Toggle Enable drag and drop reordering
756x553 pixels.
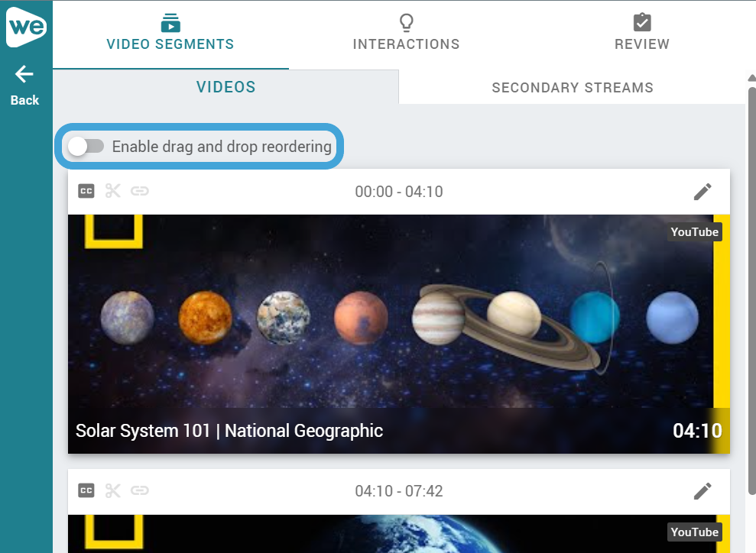(86, 147)
